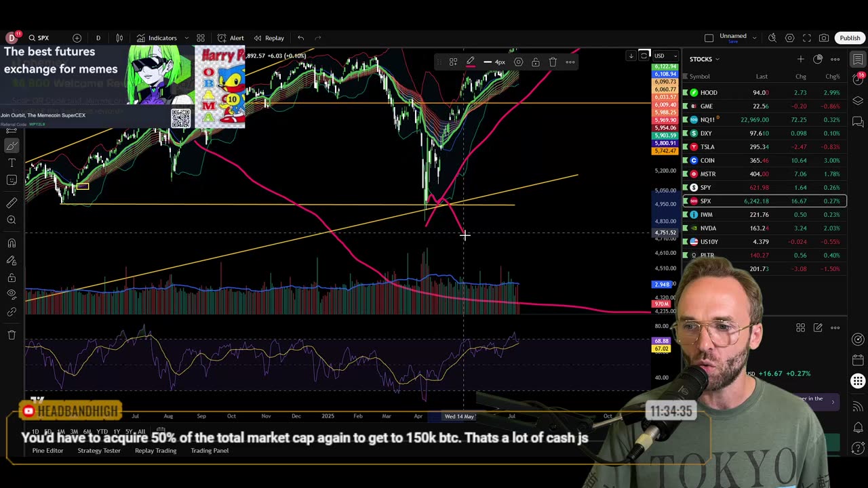
Task: Publish the chart idea
Action: [850, 38]
